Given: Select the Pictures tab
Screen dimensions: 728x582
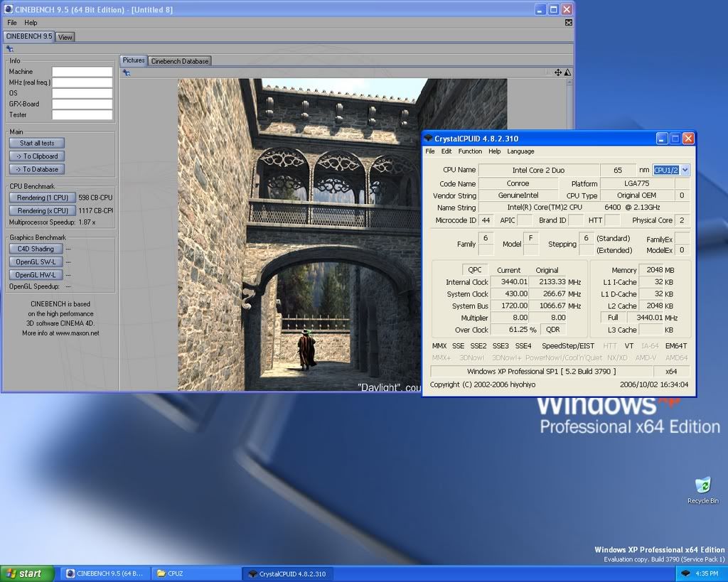Looking at the screenshot, I should (134, 60).
